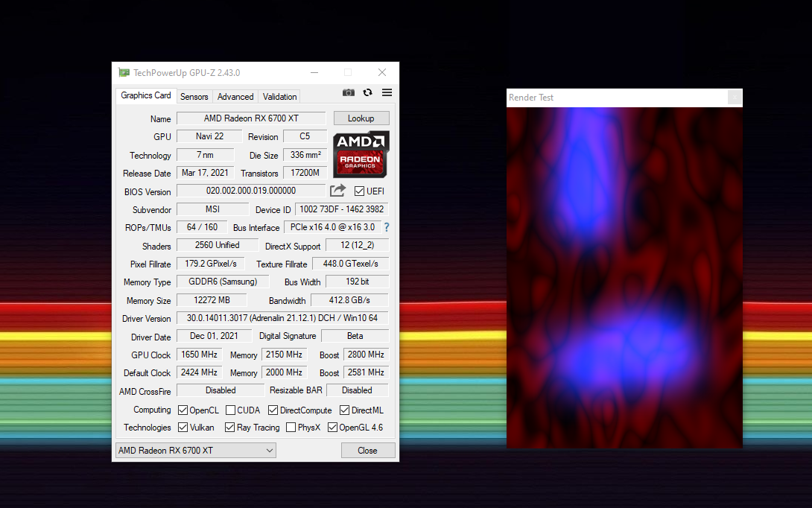Viewport: 812px width, 508px height.
Task: Click the refresh arrows icon in GPU-Z
Action: 368,92
